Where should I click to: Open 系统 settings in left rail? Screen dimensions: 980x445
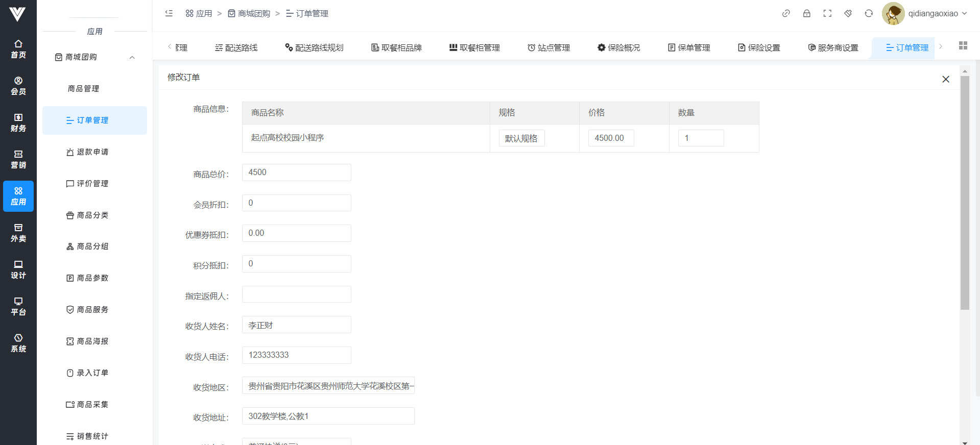[x=18, y=343]
